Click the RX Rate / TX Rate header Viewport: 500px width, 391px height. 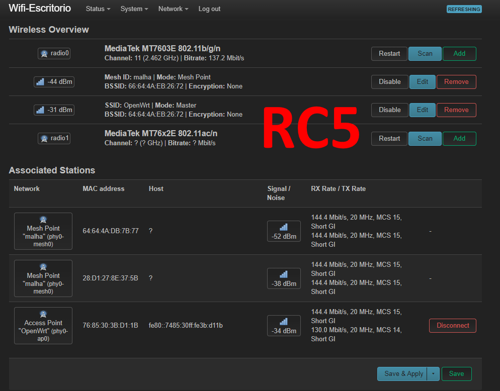[338, 189]
